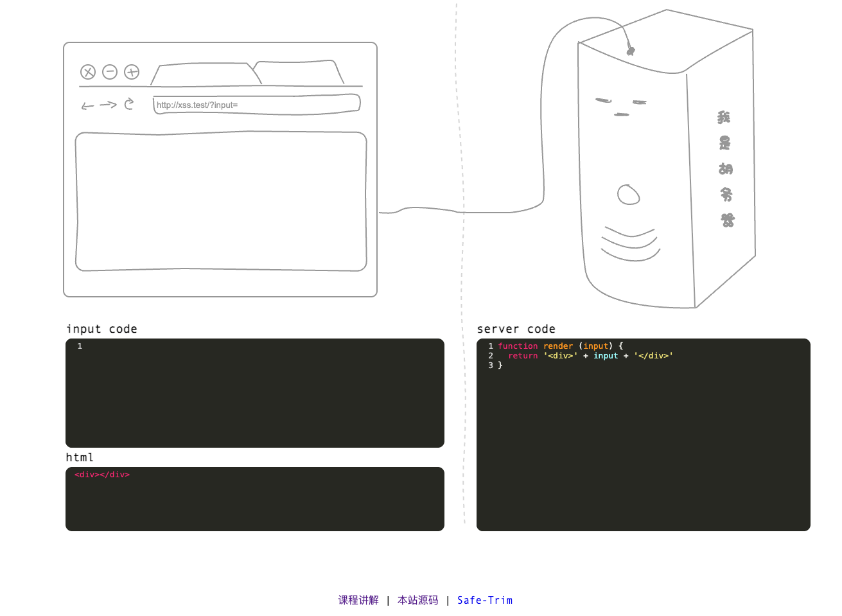Click the sketched minus circle browser button

[x=110, y=72]
